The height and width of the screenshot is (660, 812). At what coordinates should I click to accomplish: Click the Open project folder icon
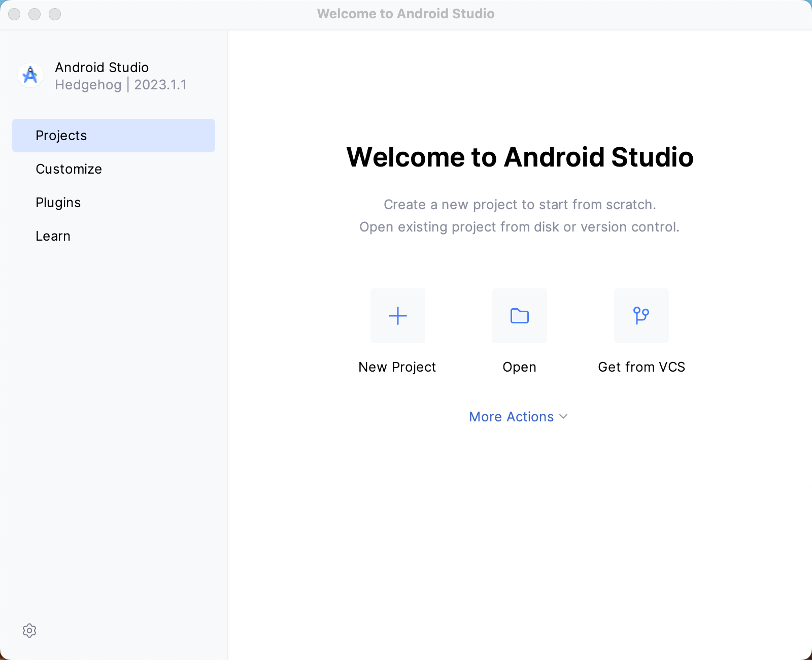(519, 315)
